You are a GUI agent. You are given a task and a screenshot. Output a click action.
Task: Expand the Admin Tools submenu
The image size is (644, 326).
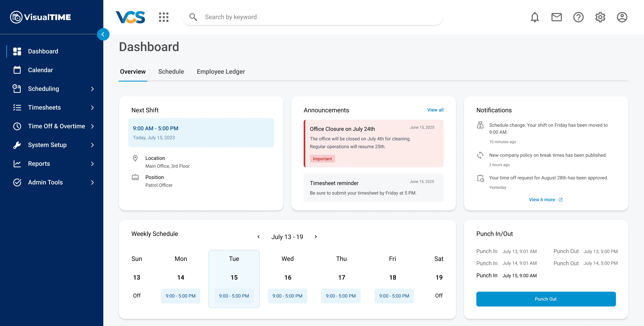coord(93,182)
